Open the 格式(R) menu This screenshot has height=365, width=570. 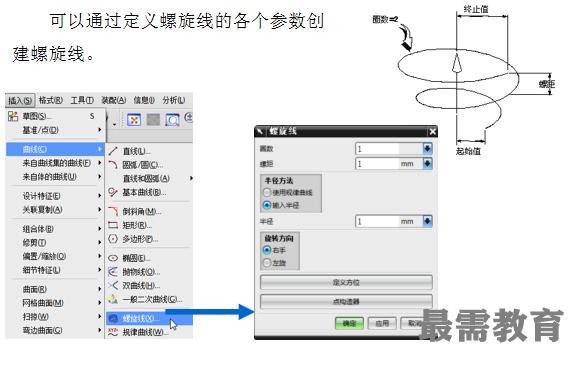51,100
